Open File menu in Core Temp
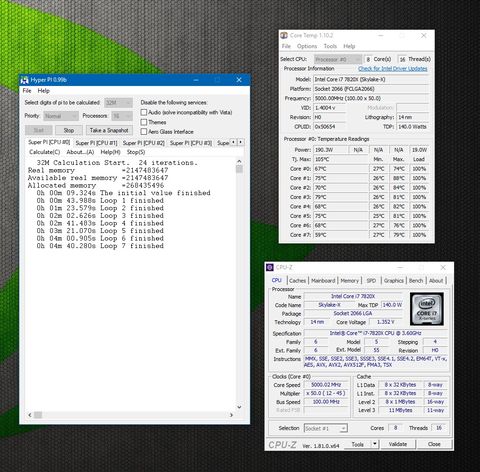 click(286, 46)
